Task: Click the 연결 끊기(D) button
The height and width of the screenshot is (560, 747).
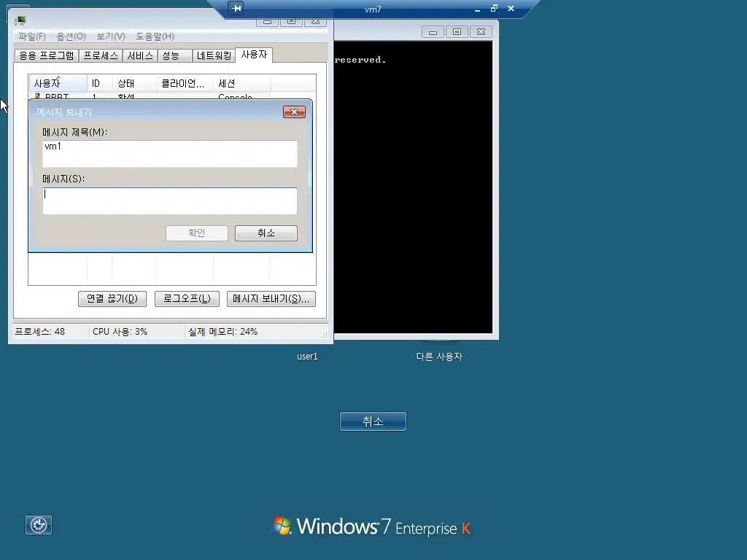Action: point(112,298)
